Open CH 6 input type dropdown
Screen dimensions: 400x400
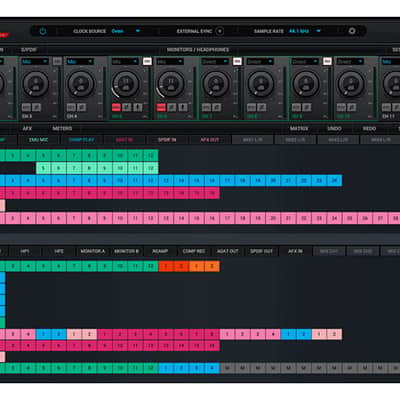(x=170, y=61)
